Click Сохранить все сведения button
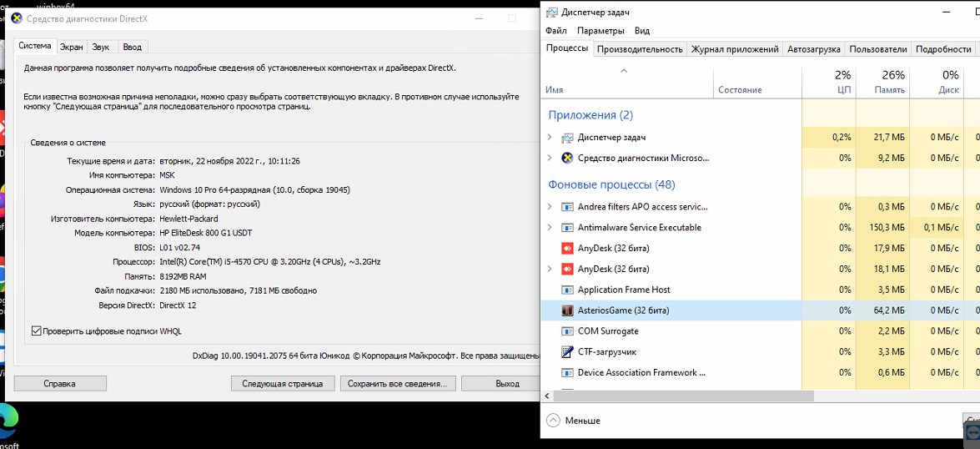The width and height of the screenshot is (980, 449). point(398,383)
